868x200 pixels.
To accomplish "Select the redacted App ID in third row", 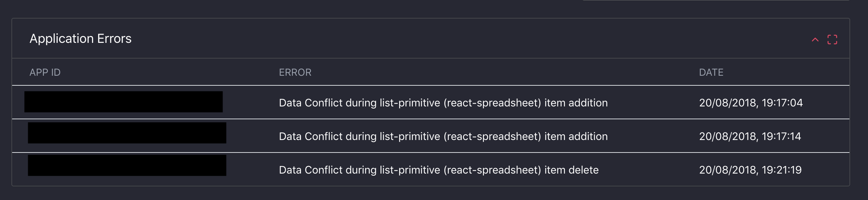I will point(127,165).
